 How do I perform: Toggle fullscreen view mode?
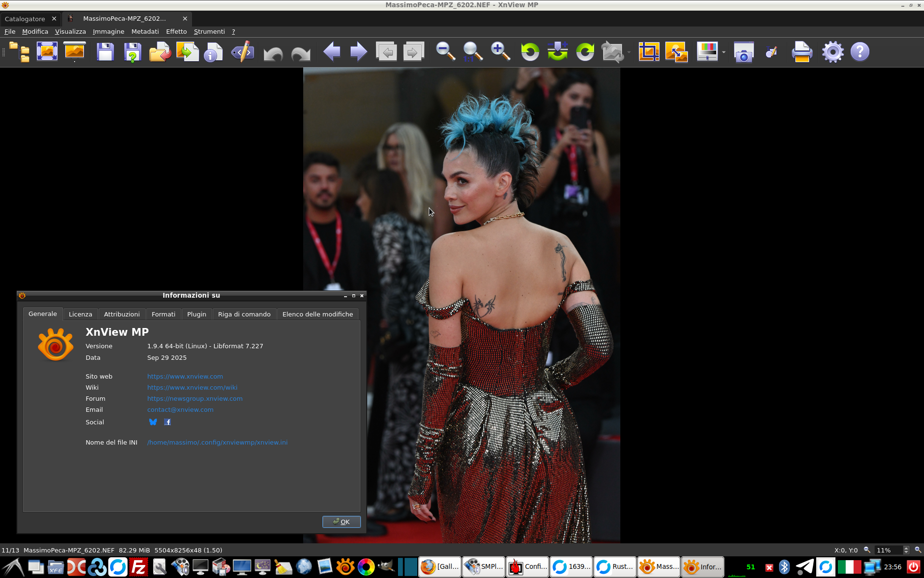coord(47,52)
